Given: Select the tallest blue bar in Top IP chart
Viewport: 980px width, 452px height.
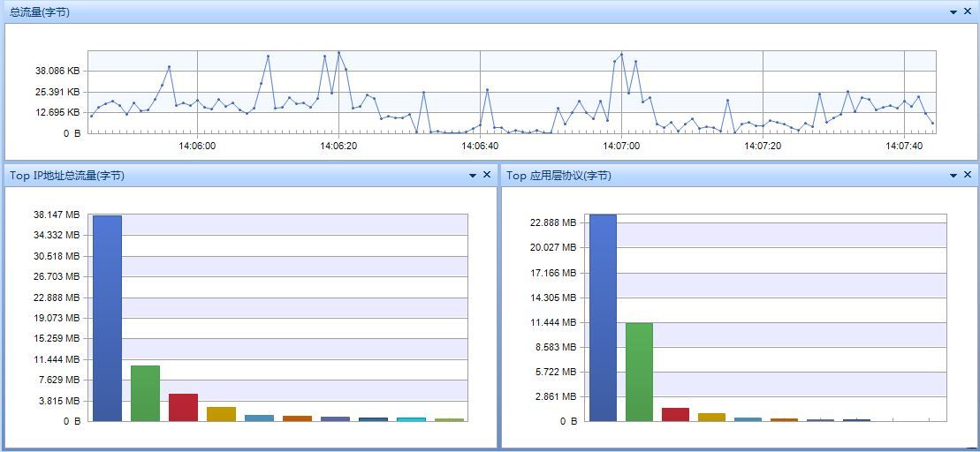Looking at the screenshot, I should pyautogui.click(x=107, y=318).
